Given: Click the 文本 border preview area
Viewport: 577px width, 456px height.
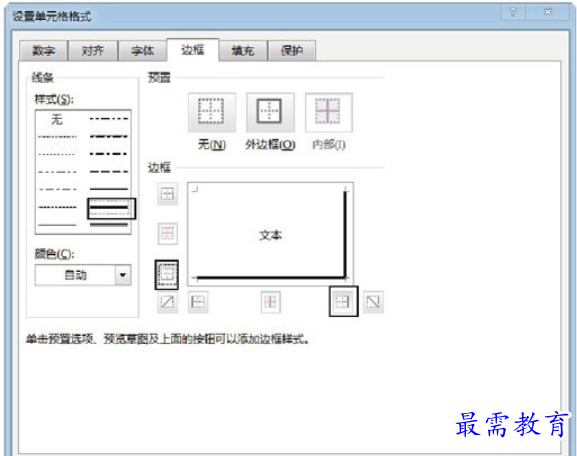Looking at the screenshot, I should (x=270, y=234).
